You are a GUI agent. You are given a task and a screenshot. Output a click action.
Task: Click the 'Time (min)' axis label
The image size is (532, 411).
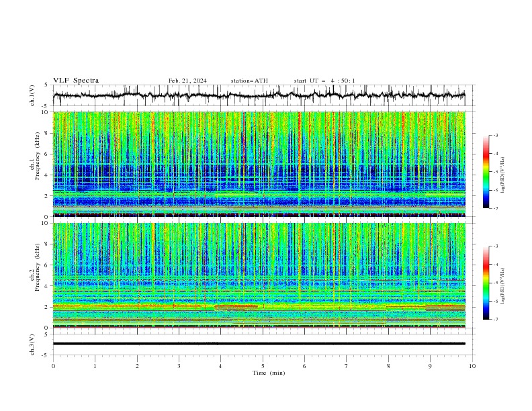(x=269, y=373)
